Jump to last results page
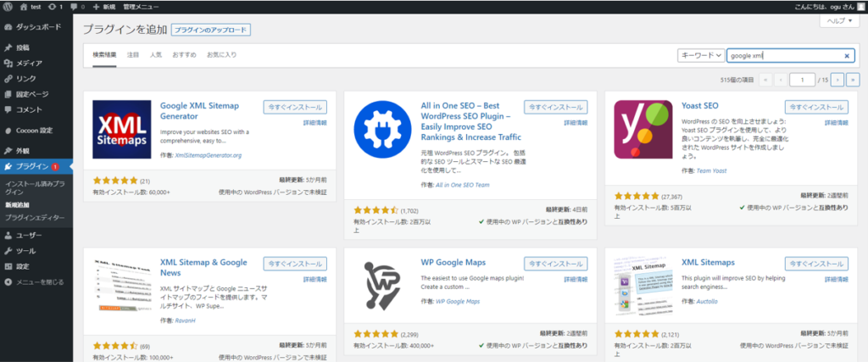 point(853,80)
